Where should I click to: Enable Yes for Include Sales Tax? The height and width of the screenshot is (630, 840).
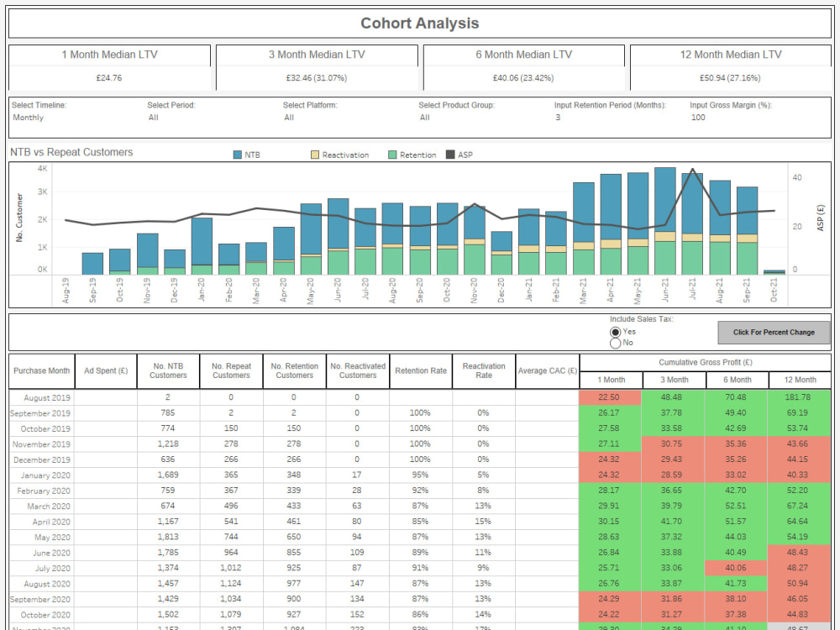[615, 331]
